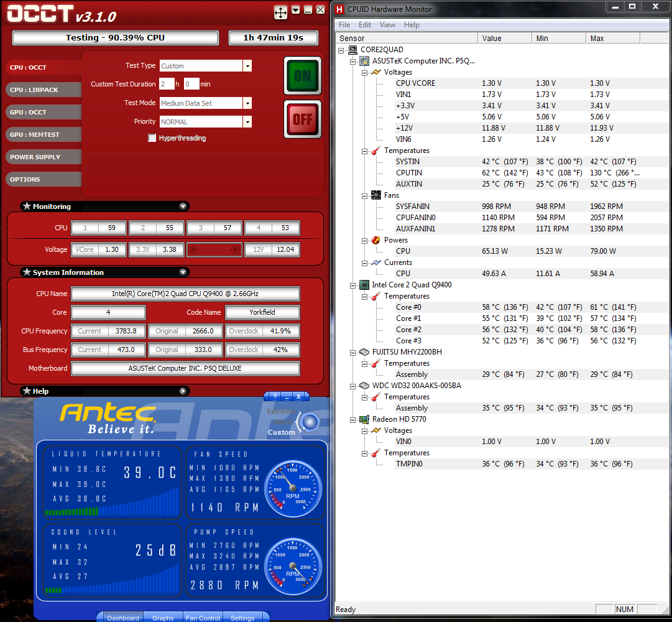Click the OCCT dropdown arrow icon in title bar
The height and width of the screenshot is (622, 672).
[296, 10]
